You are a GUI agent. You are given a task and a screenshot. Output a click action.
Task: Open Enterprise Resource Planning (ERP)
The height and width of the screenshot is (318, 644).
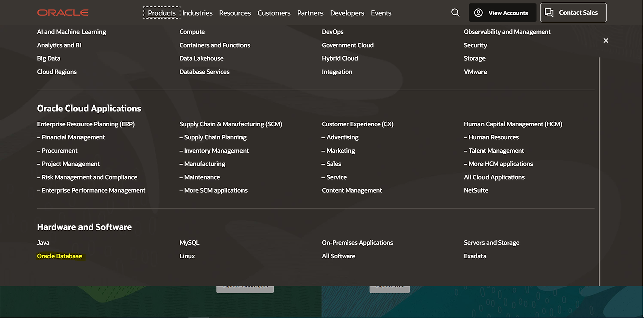pos(86,124)
